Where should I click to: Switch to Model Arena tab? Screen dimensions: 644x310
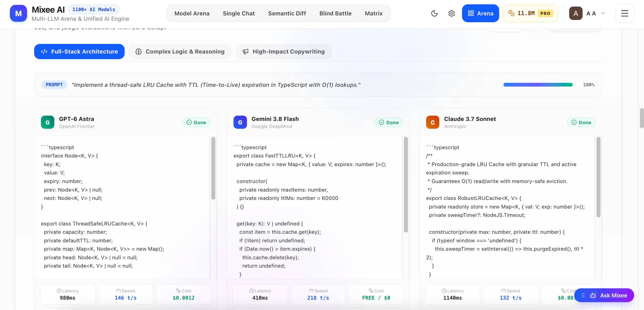(x=192, y=13)
